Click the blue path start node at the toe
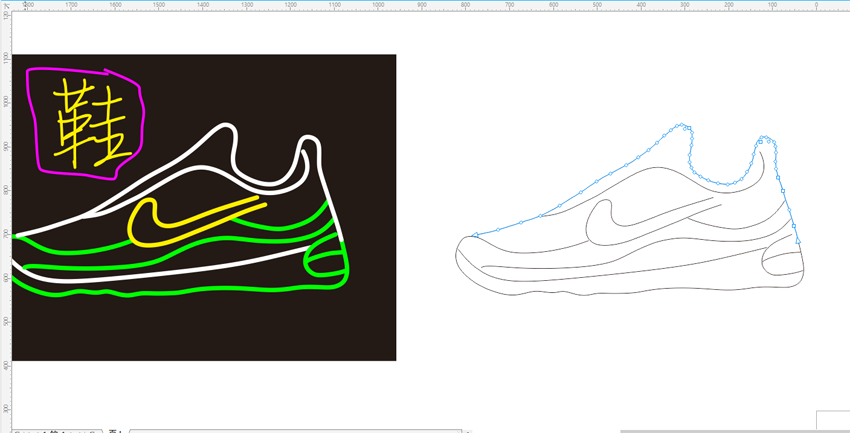The height and width of the screenshot is (433, 850). [474, 235]
